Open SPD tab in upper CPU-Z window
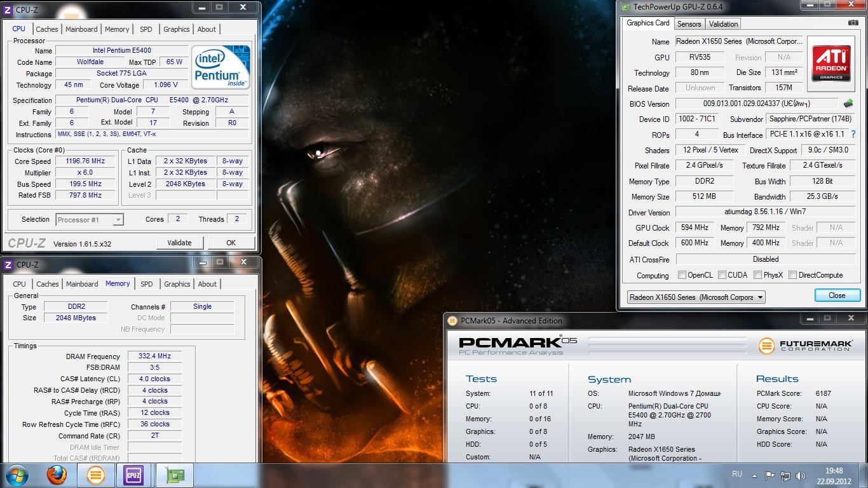Screen dimensions: 868x488 (x=146, y=29)
